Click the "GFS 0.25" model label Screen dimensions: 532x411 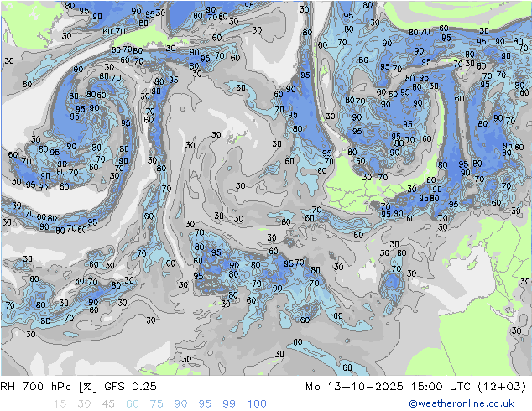[x=131, y=387]
